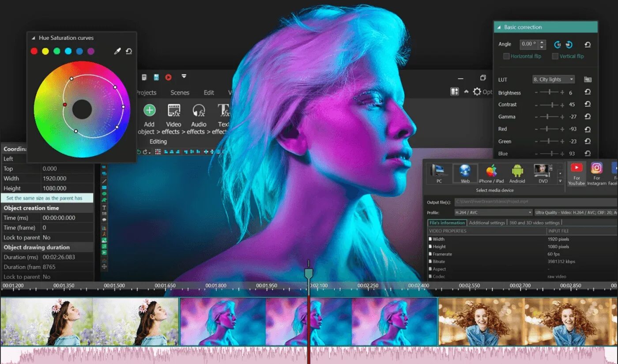
Task: Click the redo arrow in editing toolbar
Action: point(145,152)
